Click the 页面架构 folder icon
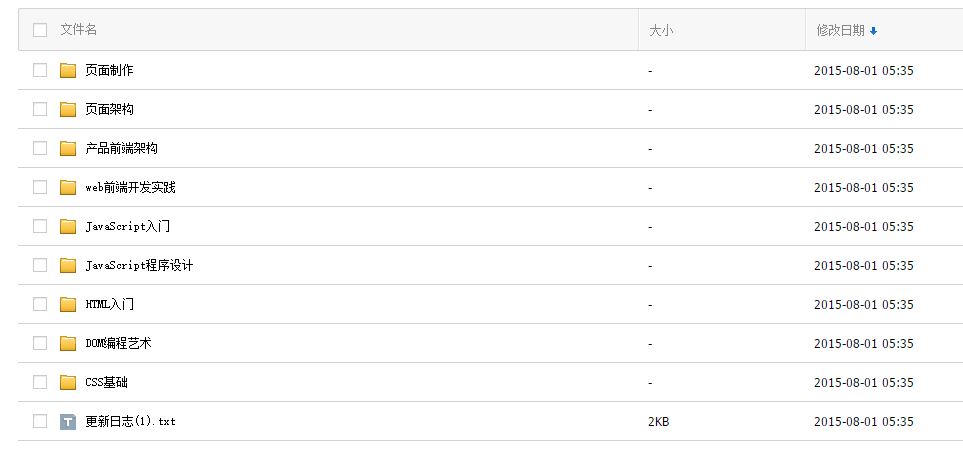The height and width of the screenshot is (461, 963). point(68,109)
